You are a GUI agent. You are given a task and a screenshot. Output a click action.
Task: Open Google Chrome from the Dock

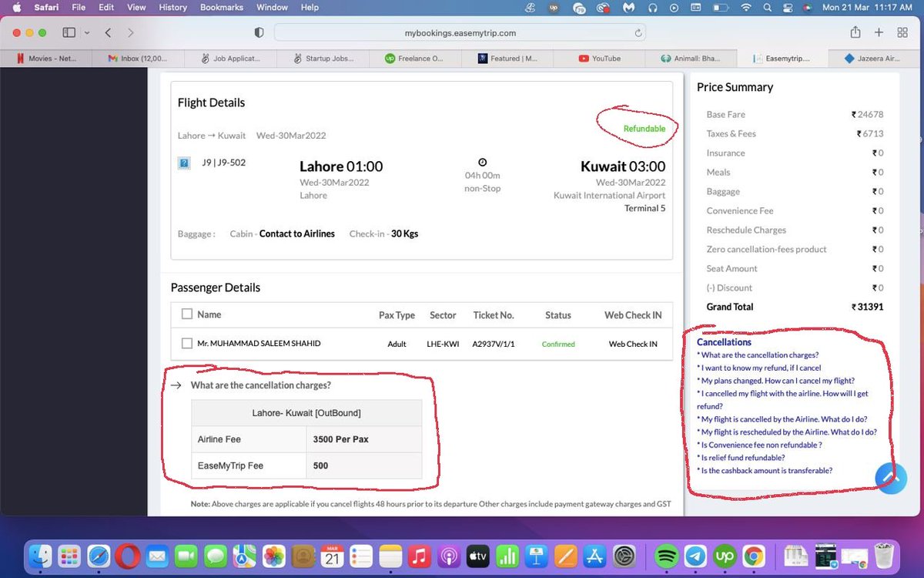[754, 555]
